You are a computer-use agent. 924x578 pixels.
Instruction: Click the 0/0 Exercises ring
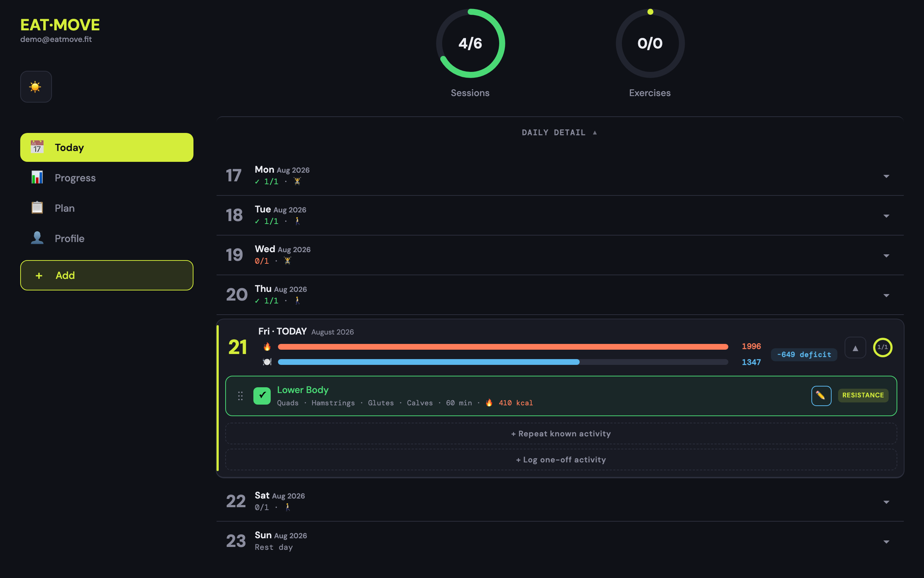coord(650,43)
